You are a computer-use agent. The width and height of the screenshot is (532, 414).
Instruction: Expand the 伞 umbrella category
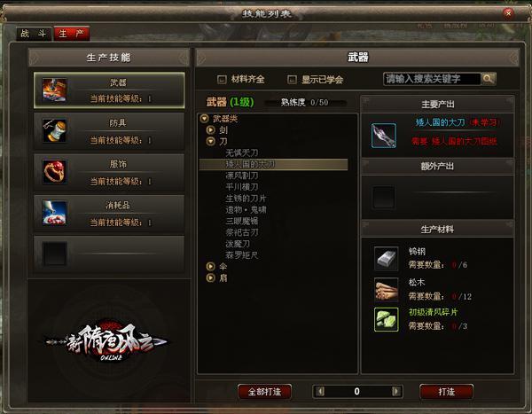(211, 266)
